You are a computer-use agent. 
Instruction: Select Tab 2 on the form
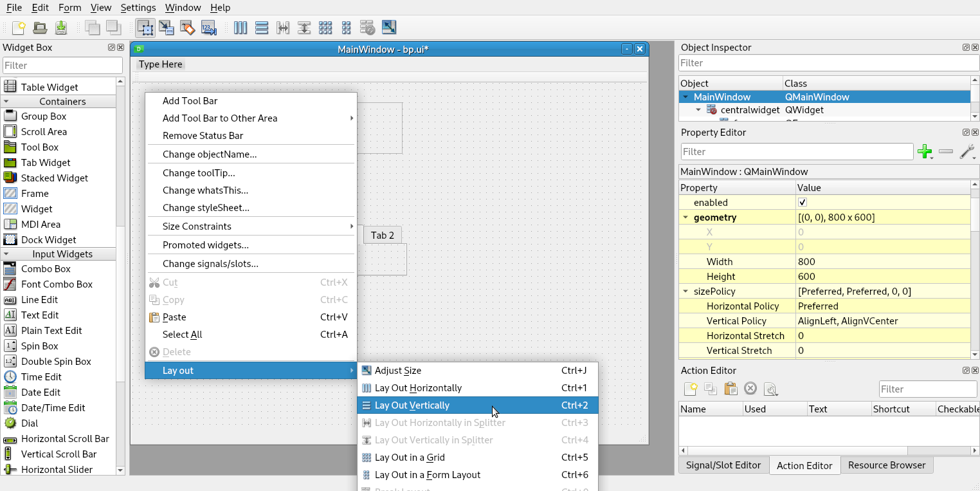pos(382,236)
